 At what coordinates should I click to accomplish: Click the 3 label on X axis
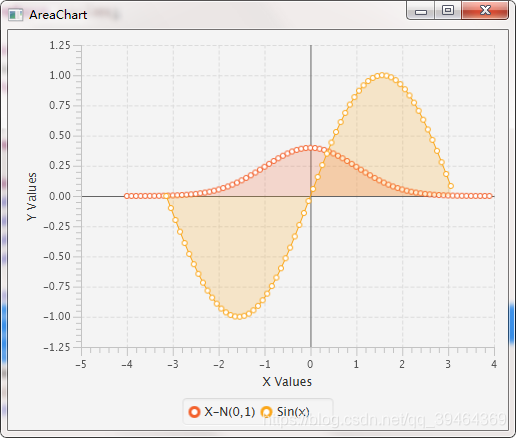[448, 364]
